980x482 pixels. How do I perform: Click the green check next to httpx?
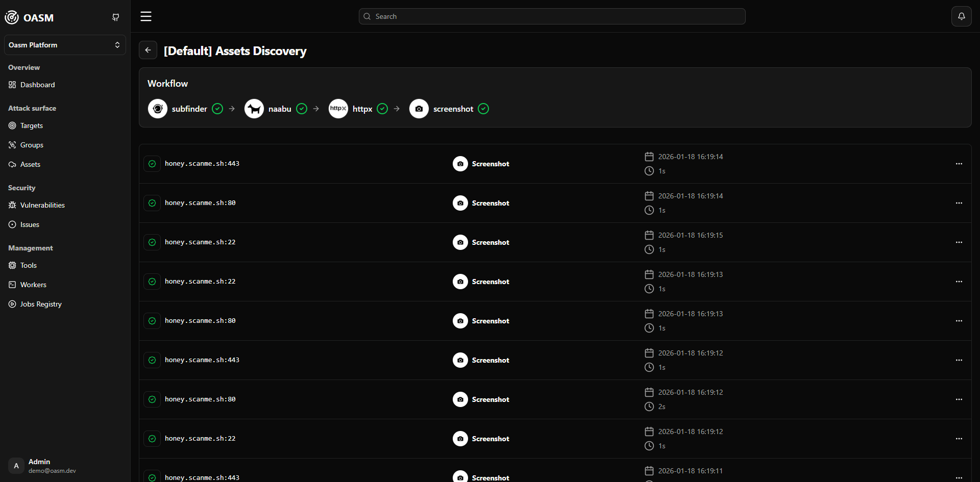tap(382, 109)
